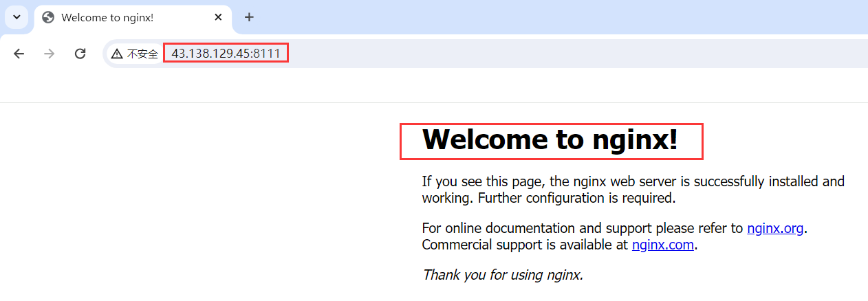Screen dimensions: 868x301
Task: Close the 'Welcome to nginx!' tab
Action: click(x=218, y=17)
